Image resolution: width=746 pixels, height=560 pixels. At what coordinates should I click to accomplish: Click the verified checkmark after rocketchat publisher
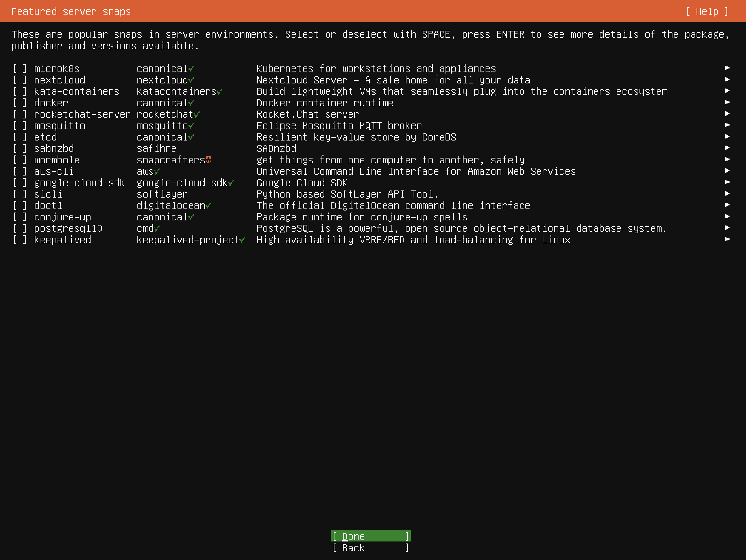tap(197, 115)
